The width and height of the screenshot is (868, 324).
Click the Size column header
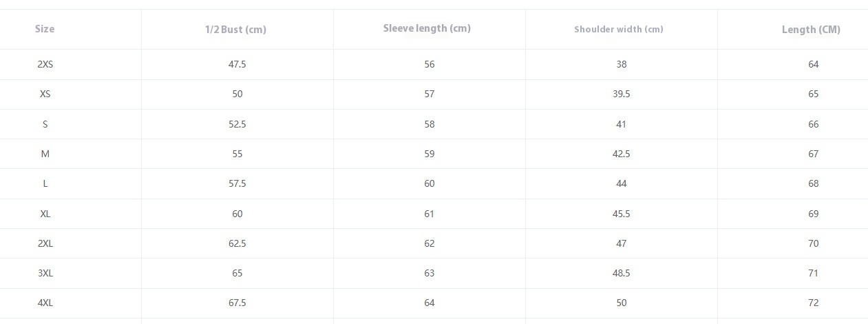click(45, 29)
